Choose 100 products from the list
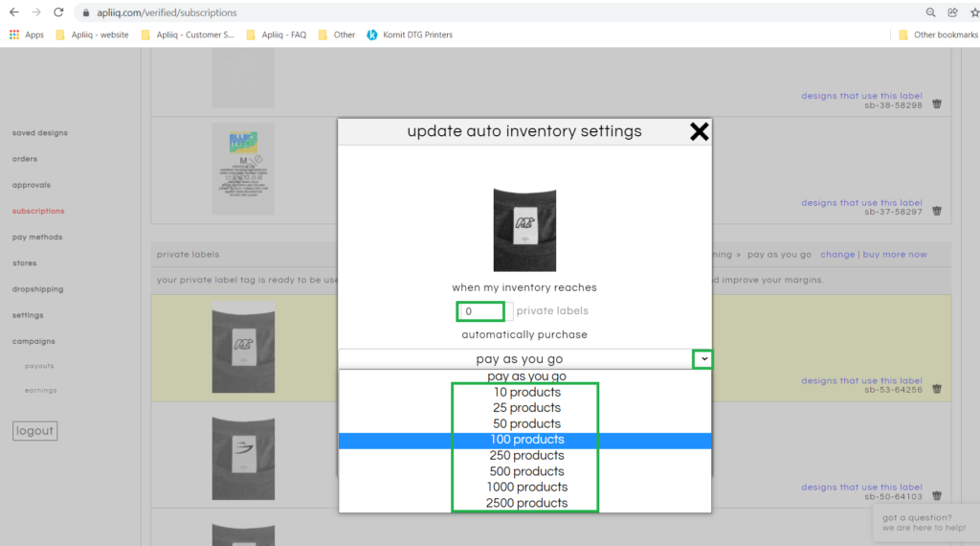This screenshot has height=546, width=980. [526, 440]
